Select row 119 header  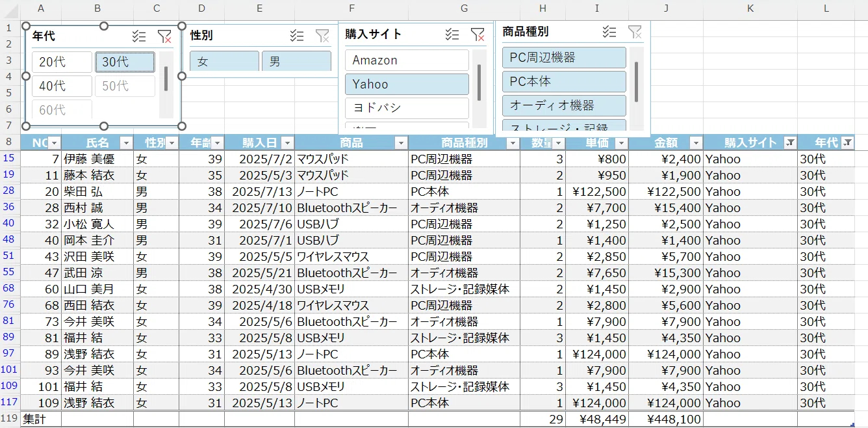(x=9, y=418)
